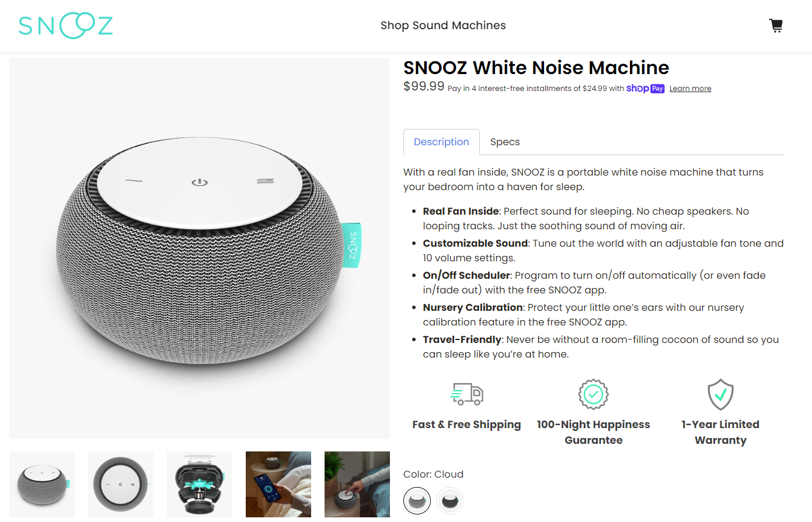View the first side-view product thumbnail
This screenshot has width=812, height=522.
click(x=42, y=484)
